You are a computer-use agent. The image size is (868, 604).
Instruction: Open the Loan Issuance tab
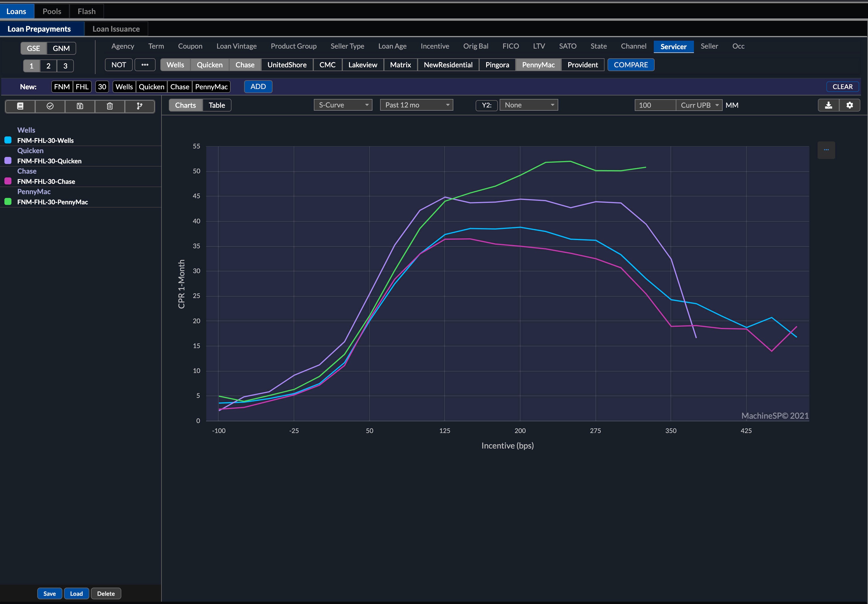coord(116,29)
